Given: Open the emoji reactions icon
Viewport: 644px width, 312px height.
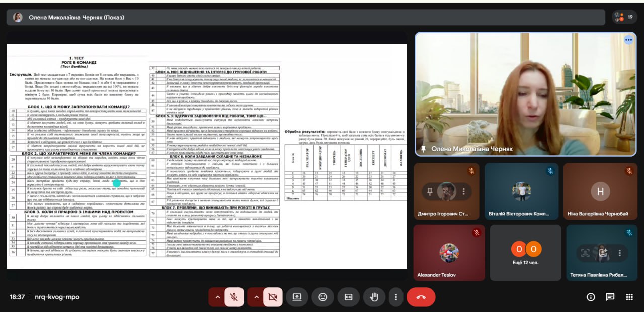Looking at the screenshot, I should 323,297.
